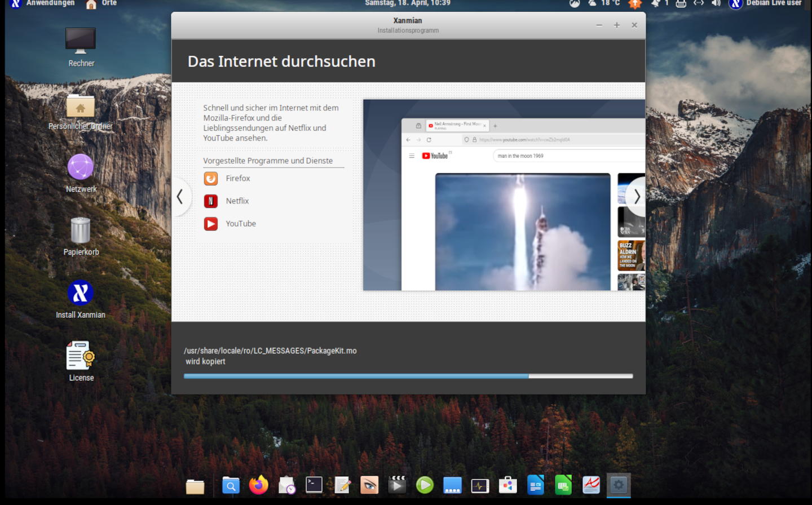Open the weather indicator showing 18 °C
Viewport: 812px width, 505px height.
click(x=604, y=3)
